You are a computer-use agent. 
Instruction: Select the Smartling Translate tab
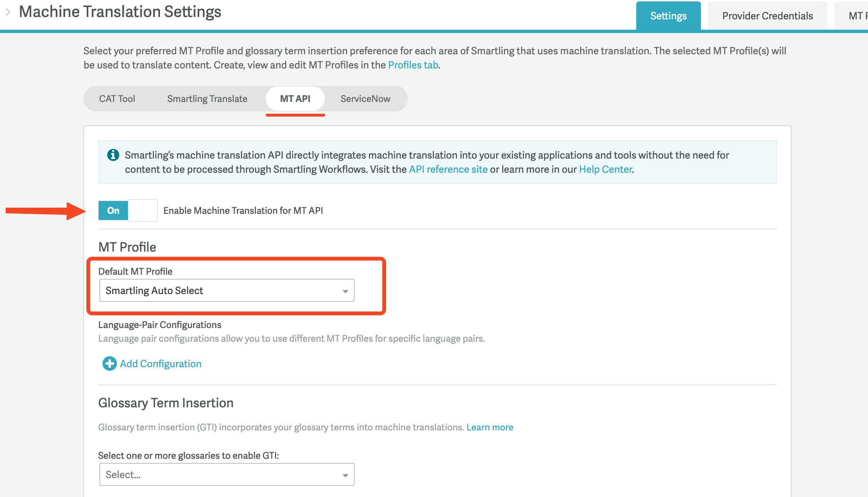point(207,99)
